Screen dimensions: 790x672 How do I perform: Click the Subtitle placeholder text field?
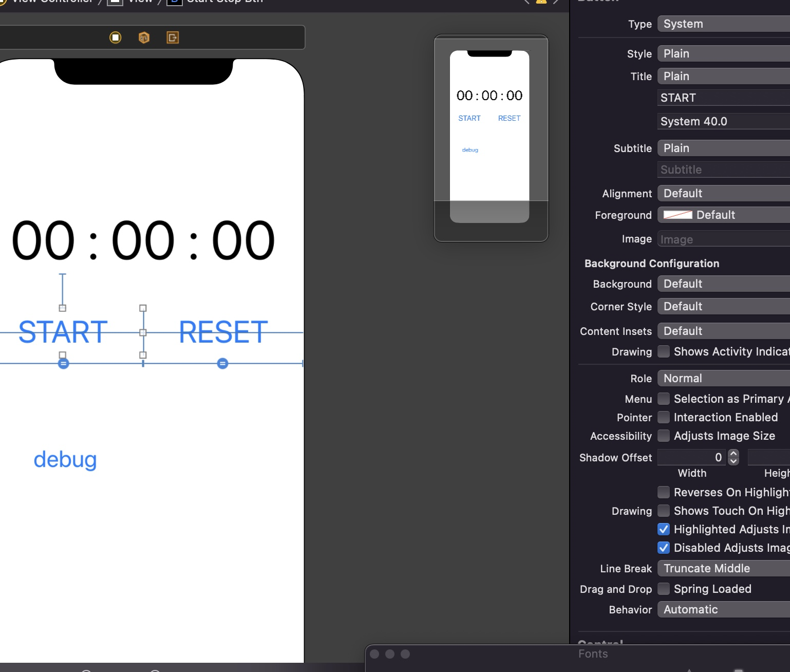pos(724,170)
